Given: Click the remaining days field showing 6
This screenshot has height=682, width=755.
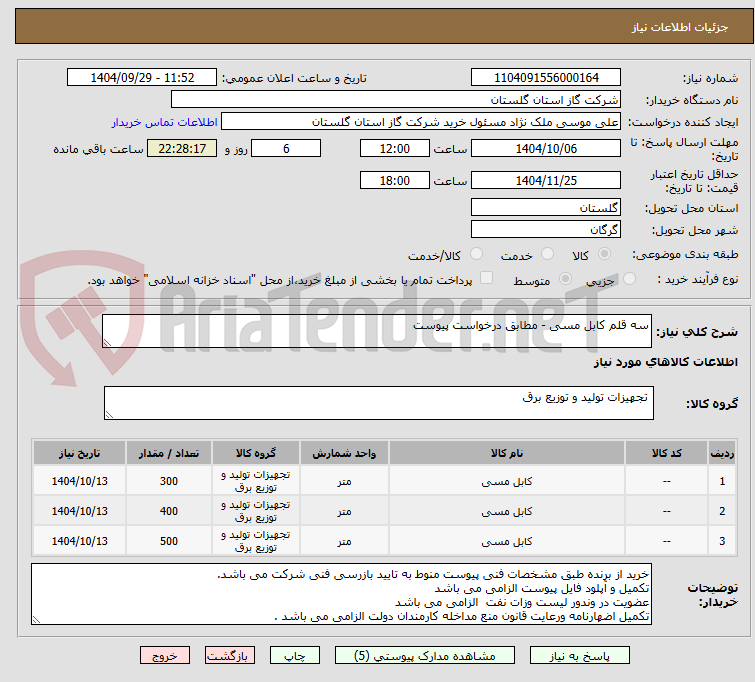Looking at the screenshot, I should (x=286, y=148).
